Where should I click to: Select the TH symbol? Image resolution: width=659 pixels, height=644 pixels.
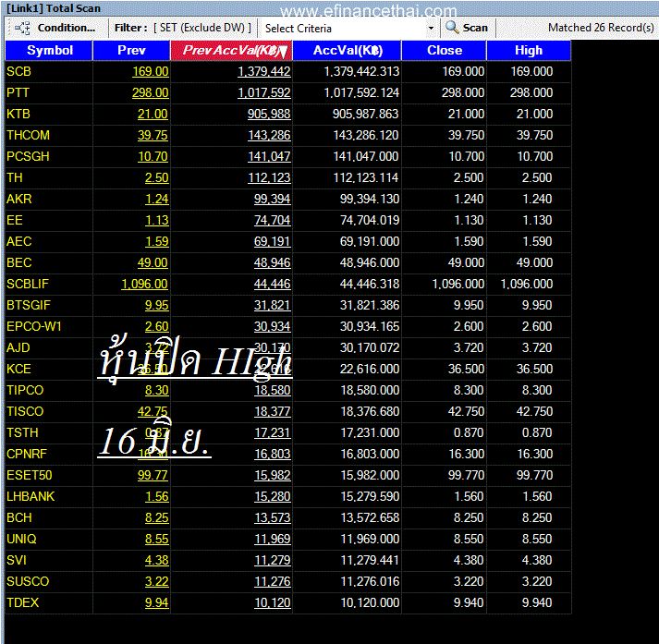tap(15, 177)
